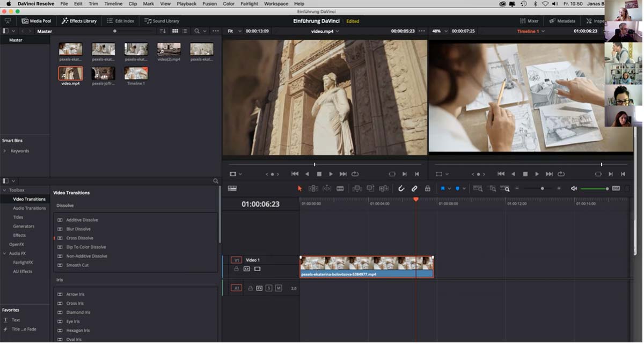Select the video.mp4 thumbnail in Media Pool
The height and width of the screenshot is (344, 644).
(70, 74)
